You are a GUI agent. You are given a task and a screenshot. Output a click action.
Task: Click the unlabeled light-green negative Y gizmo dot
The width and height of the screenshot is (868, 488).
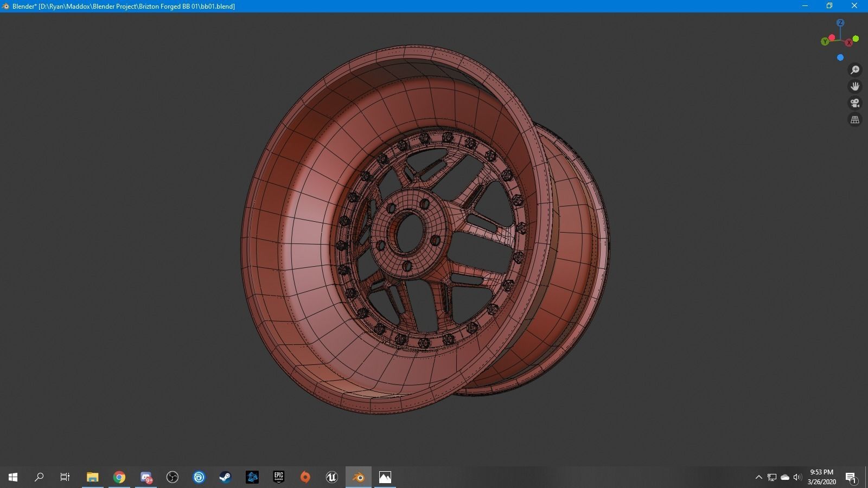856,38
